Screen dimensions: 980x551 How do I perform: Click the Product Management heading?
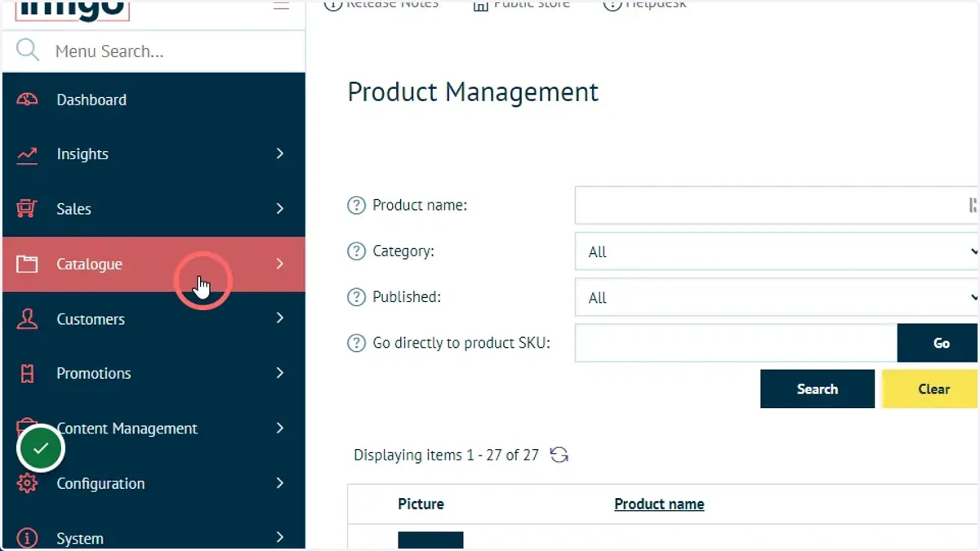[473, 92]
